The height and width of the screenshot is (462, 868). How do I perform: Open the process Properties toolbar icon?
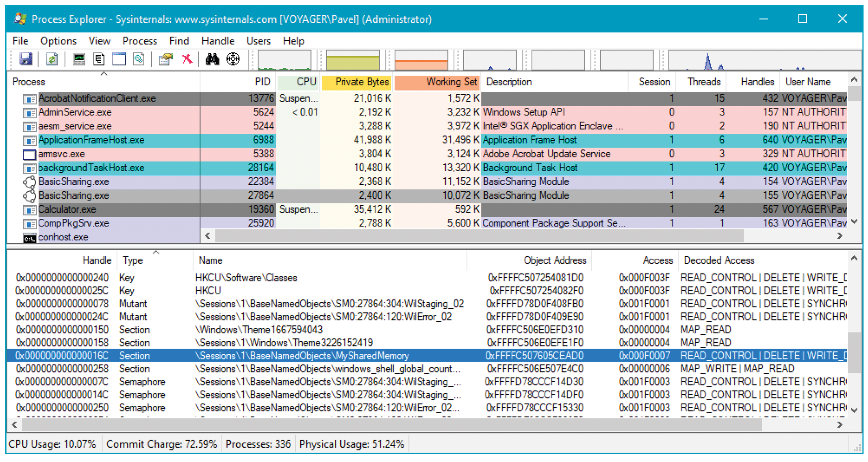[x=166, y=59]
